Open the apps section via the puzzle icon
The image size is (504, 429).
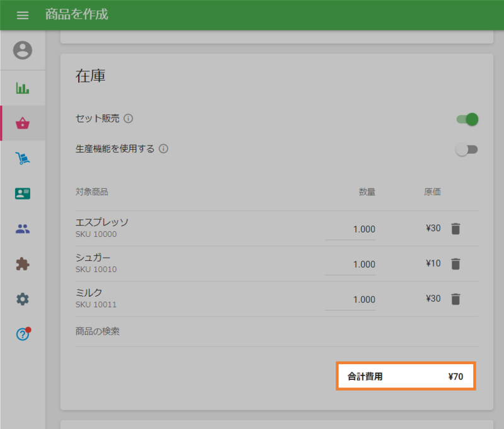tap(23, 264)
